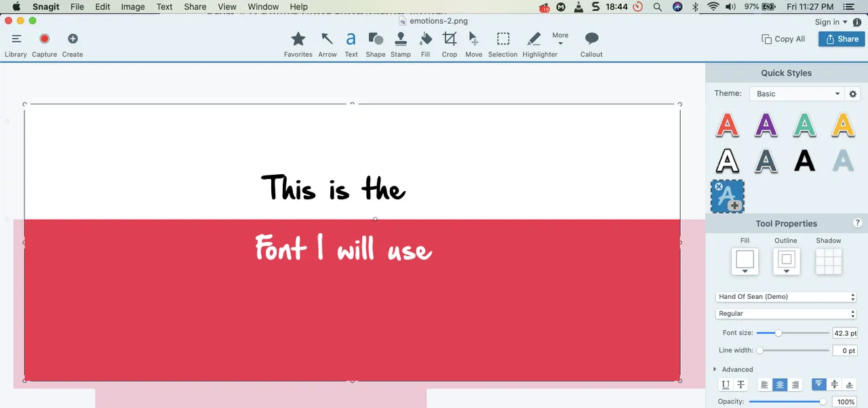Viewport: 868px width, 408px height.
Task: Toggle strikethrough text formatting
Action: [x=741, y=384]
